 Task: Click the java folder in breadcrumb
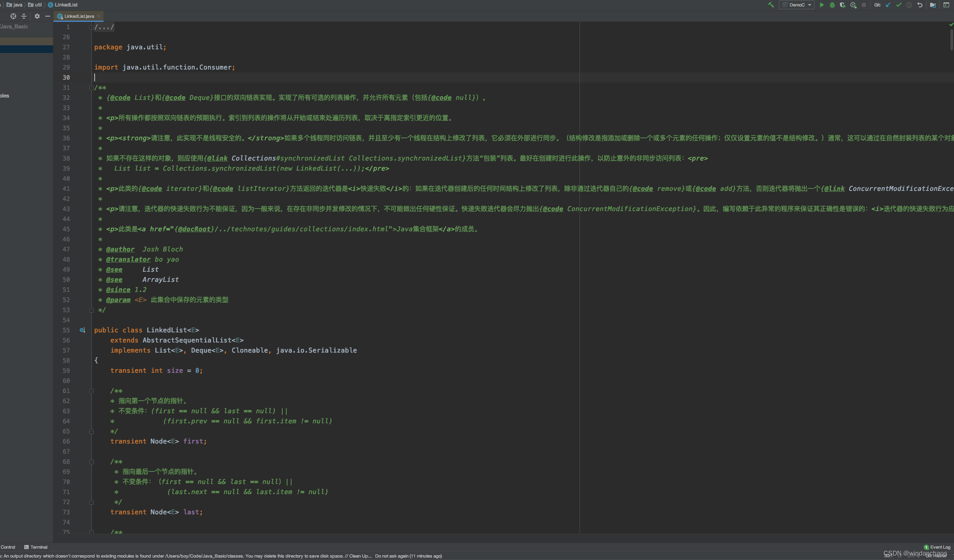15,5
